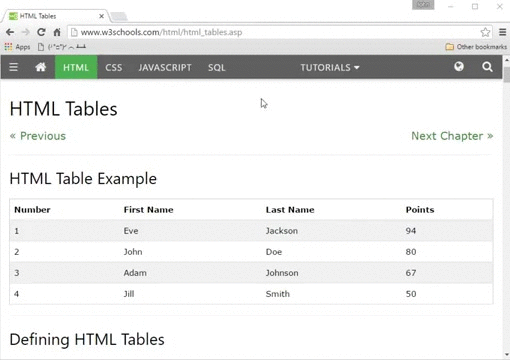Follow the Previous chapter link
Screen dimensions: 510x360
38,136
